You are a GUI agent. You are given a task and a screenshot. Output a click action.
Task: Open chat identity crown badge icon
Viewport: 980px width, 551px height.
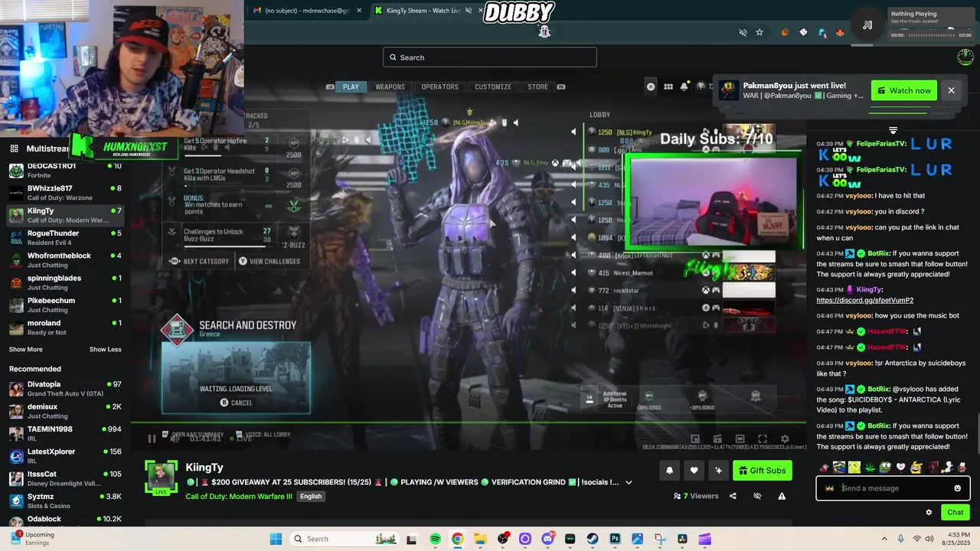[x=829, y=488]
